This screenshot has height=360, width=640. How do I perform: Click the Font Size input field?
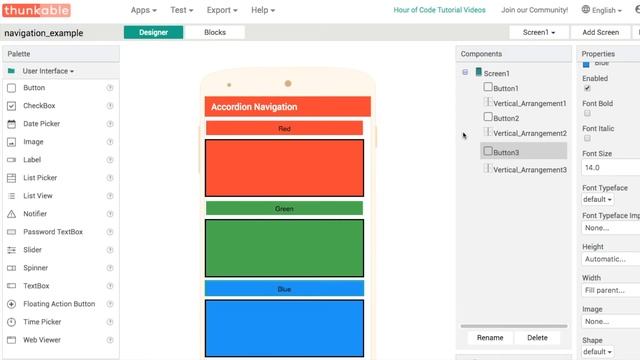click(x=611, y=168)
